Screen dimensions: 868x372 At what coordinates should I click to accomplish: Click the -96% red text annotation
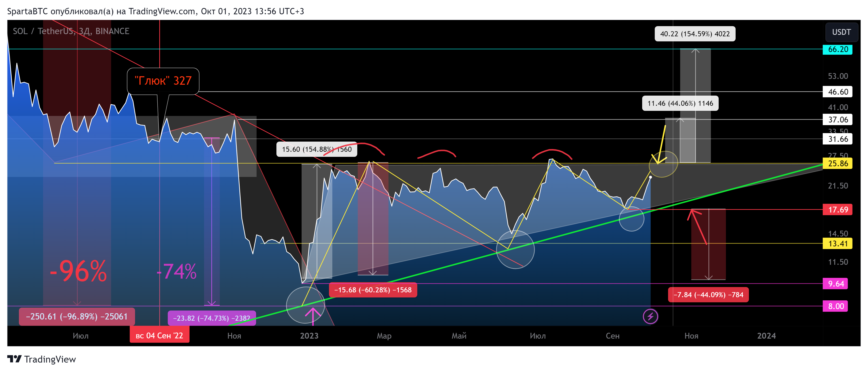(x=78, y=271)
